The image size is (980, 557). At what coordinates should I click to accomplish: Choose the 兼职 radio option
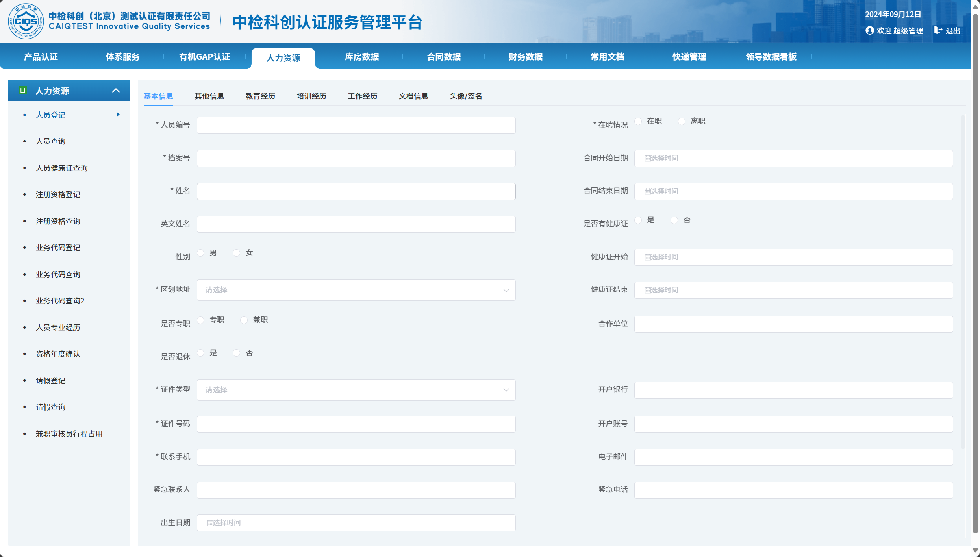pyautogui.click(x=244, y=320)
